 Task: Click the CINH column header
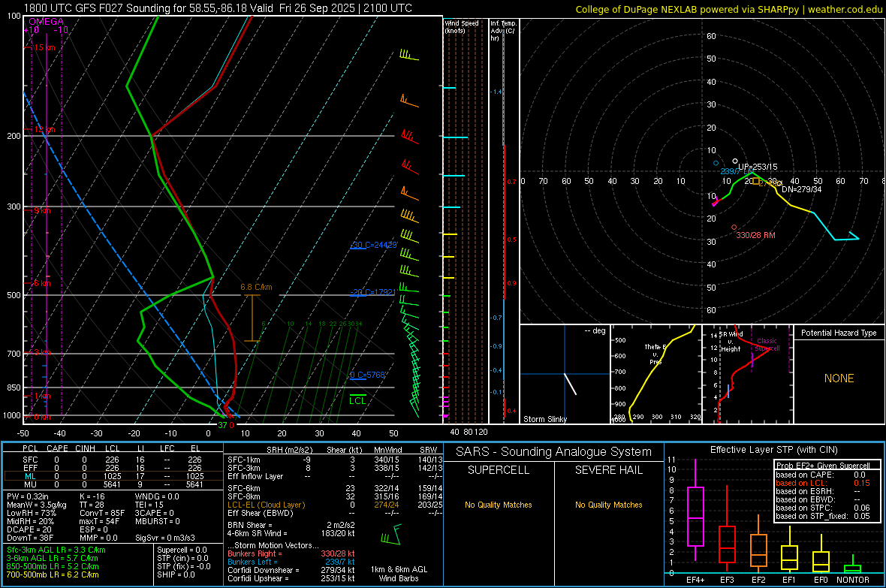(86, 448)
